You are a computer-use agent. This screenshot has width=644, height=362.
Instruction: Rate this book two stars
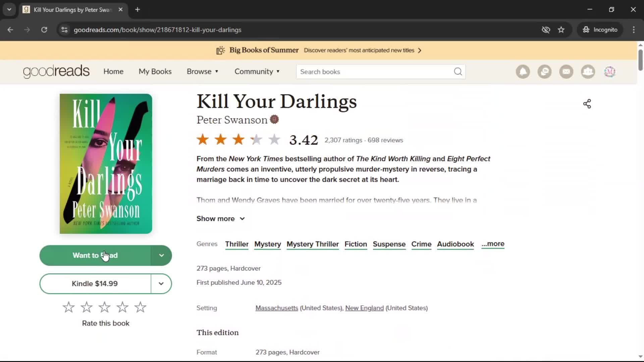click(87, 307)
